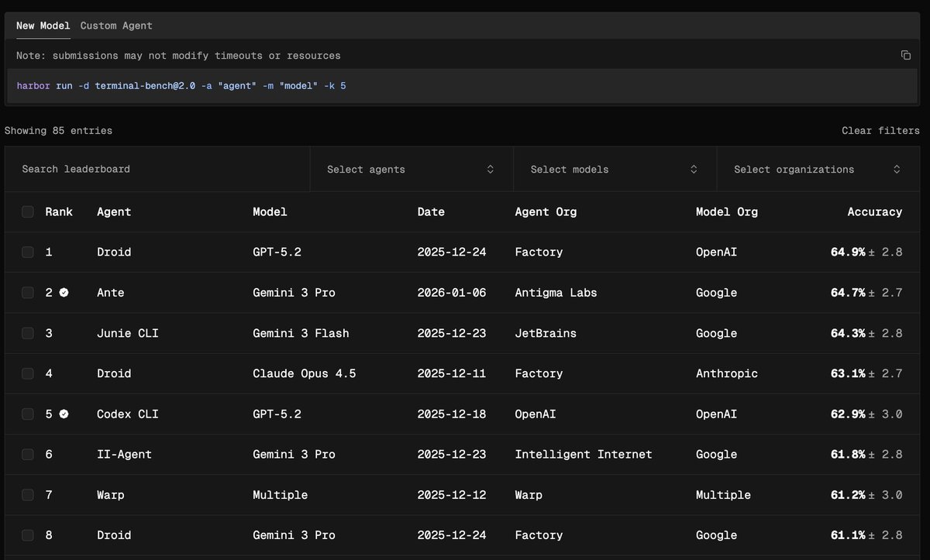The width and height of the screenshot is (930, 560).
Task: Click the date 2025-12-11
Action: point(452,373)
